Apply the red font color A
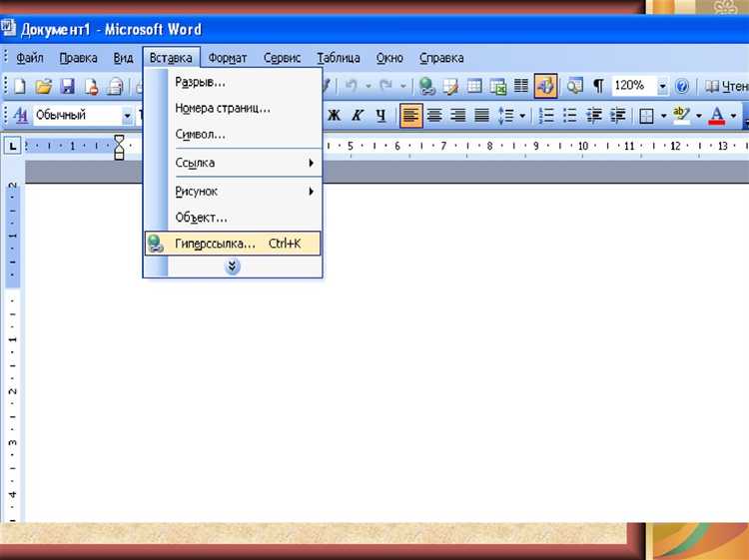749x560 pixels. click(716, 116)
